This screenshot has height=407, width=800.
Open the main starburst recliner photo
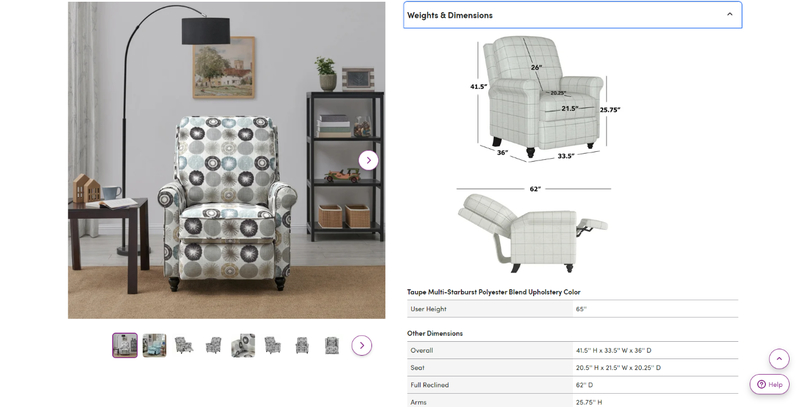[x=227, y=160]
